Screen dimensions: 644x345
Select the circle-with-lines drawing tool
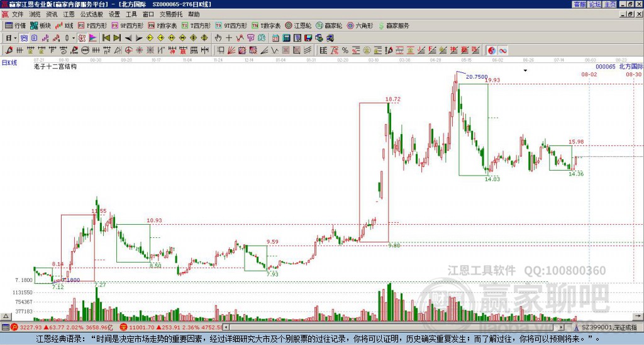point(85,50)
